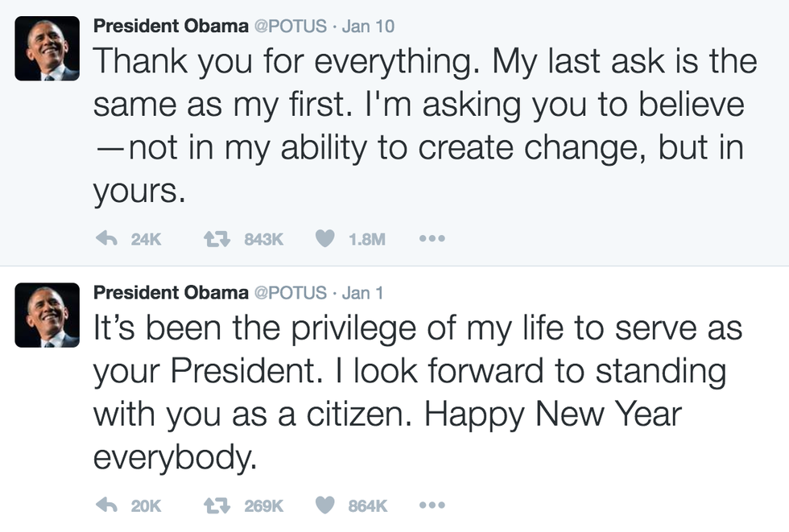Like the Happy New Year tweet
The height and width of the screenshot is (532, 789).
[324, 505]
